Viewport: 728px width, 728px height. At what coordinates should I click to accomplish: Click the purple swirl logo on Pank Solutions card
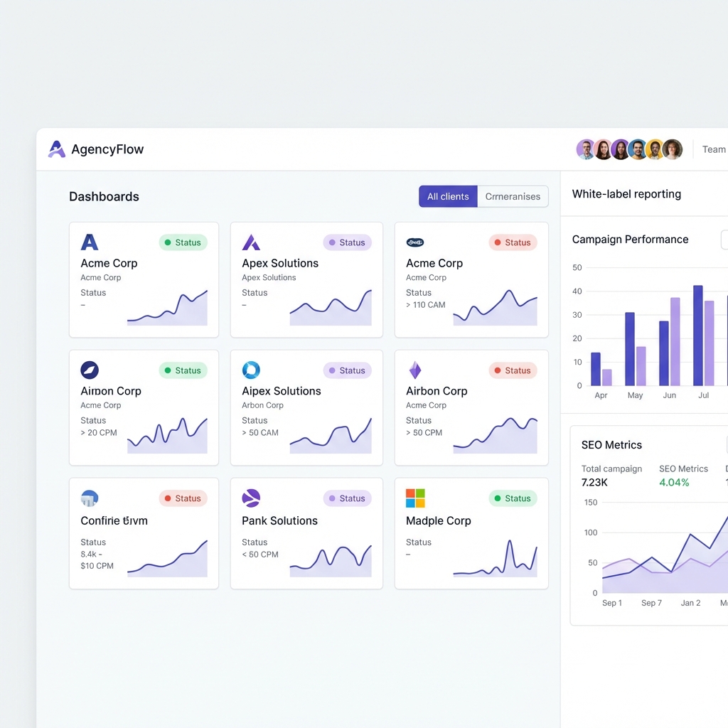click(252, 498)
